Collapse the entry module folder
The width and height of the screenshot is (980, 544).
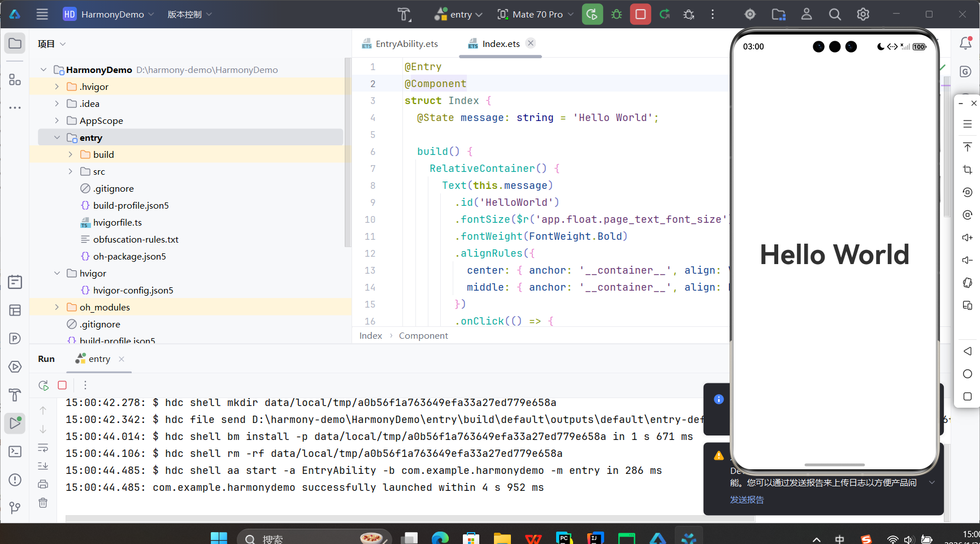tap(57, 137)
